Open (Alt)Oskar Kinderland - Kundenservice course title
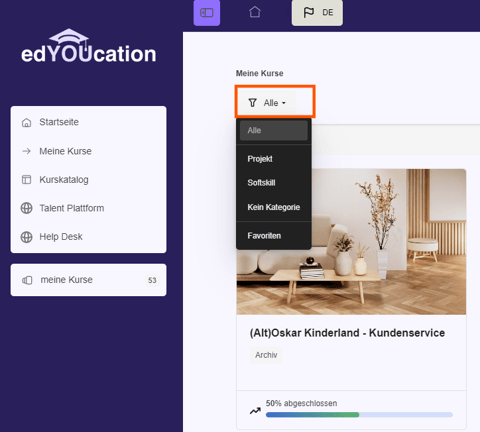 pyautogui.click(x=347, y=333)
